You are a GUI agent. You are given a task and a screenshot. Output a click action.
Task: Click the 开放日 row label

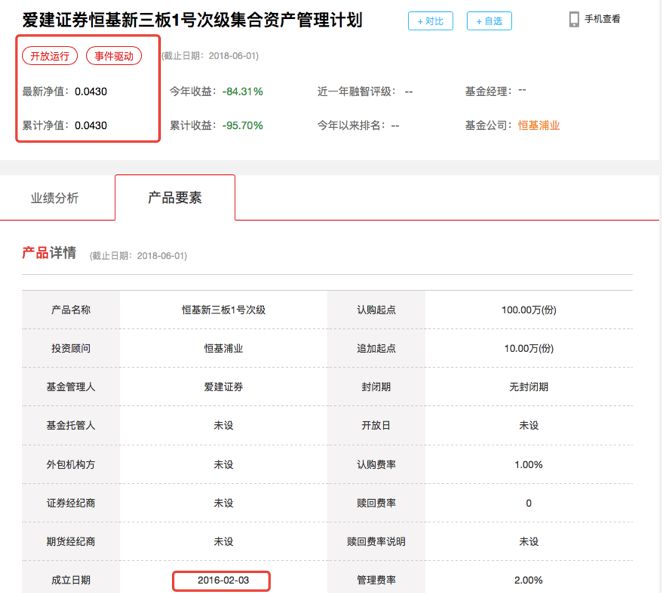click(376, 425)
